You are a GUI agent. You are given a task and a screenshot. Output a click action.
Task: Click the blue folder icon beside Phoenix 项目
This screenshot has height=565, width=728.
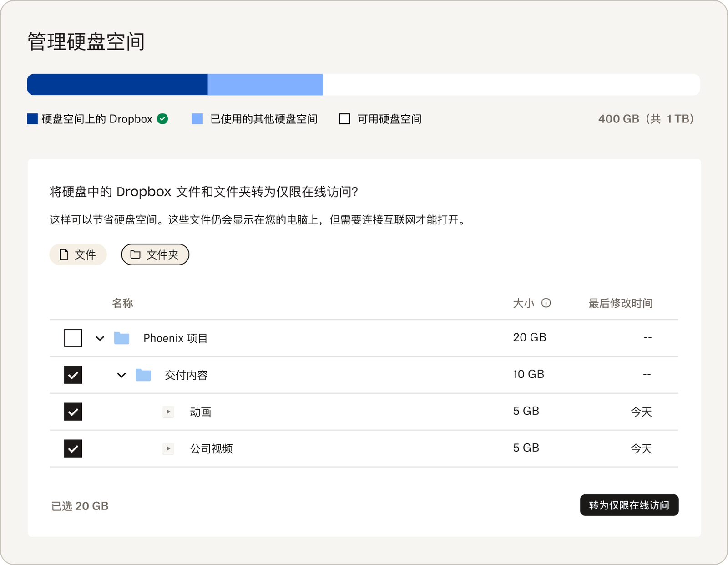click(121, 337)
